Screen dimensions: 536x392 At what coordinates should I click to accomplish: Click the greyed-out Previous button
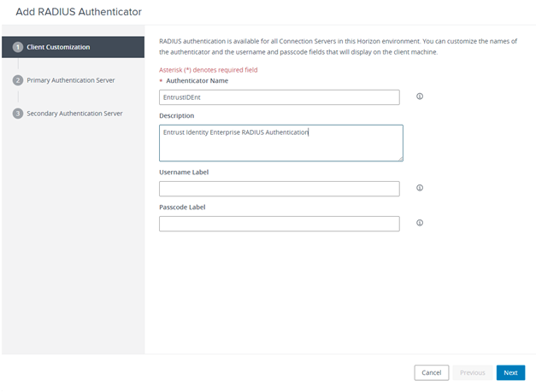472,372
